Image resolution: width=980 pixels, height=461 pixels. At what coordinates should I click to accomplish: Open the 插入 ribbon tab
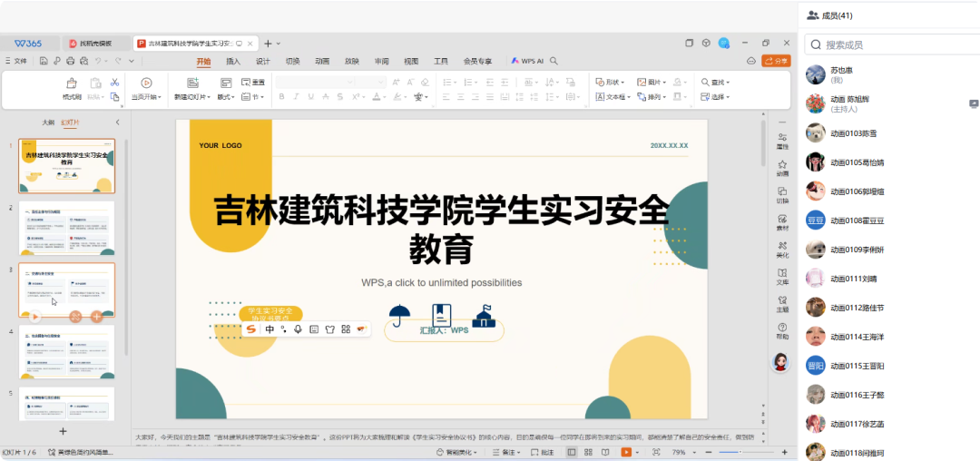[233, 61]
